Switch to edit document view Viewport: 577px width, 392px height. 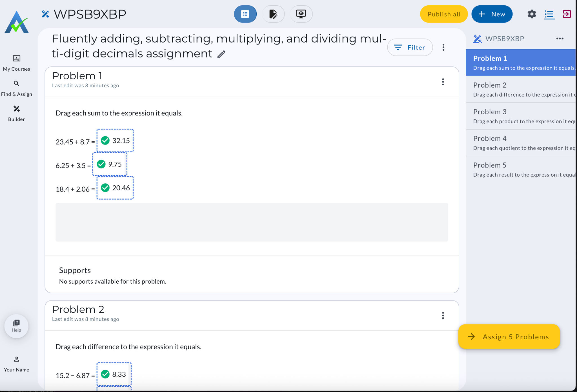(x=273, y=14)
